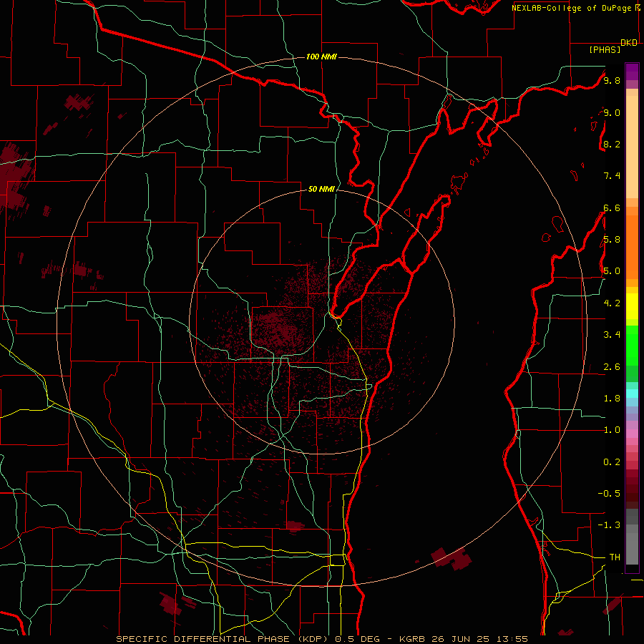Viewport: 644px width, 644px height.
Task: Select the 1.8 scale value
Action: point(612,399)
